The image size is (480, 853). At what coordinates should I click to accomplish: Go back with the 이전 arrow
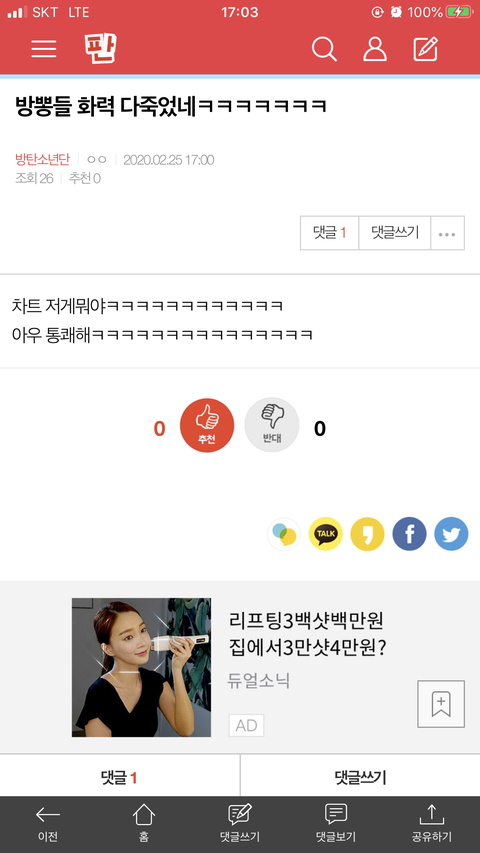48,824
